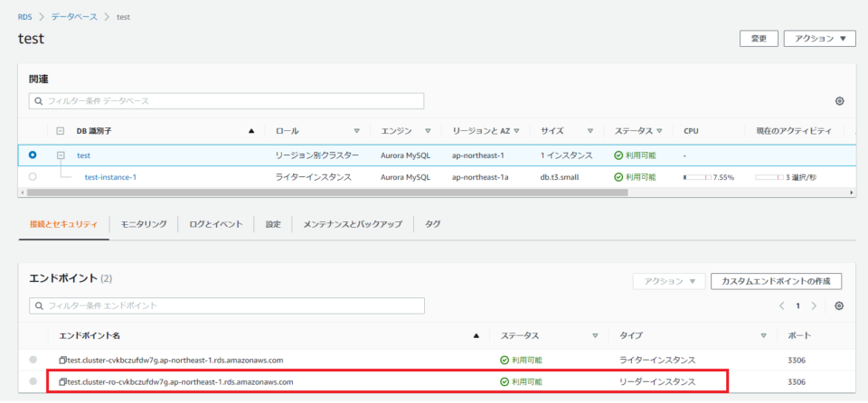Screen dimensions: 868x403
Task: Sort endpoints by タイプ column
Action: tap(763, 335)
